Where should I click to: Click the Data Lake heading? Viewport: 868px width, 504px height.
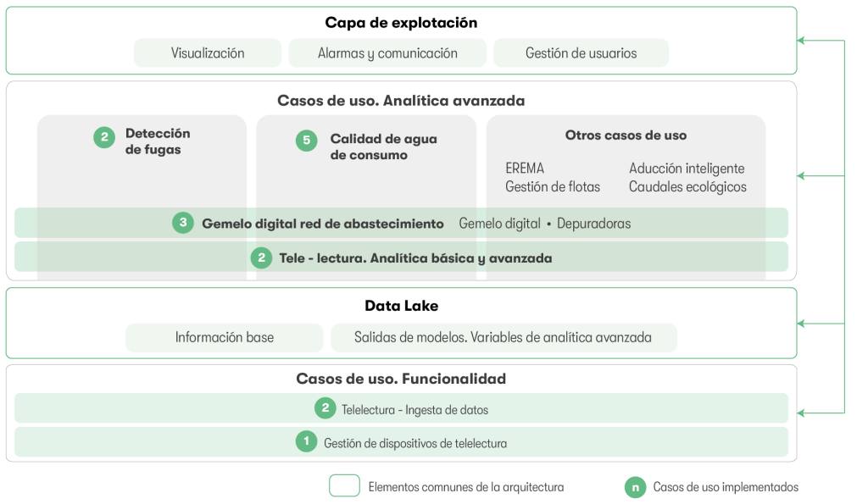click(x=401, y=306)
